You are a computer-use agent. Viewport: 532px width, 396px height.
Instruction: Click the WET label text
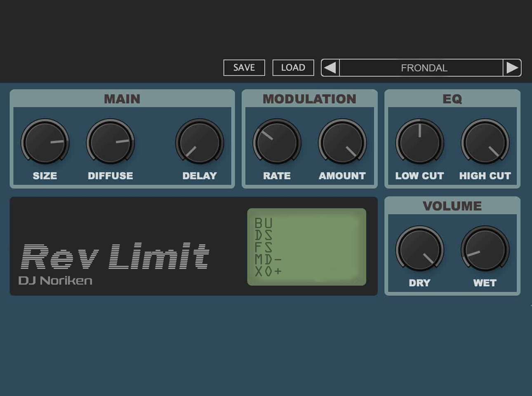point(485,283)
